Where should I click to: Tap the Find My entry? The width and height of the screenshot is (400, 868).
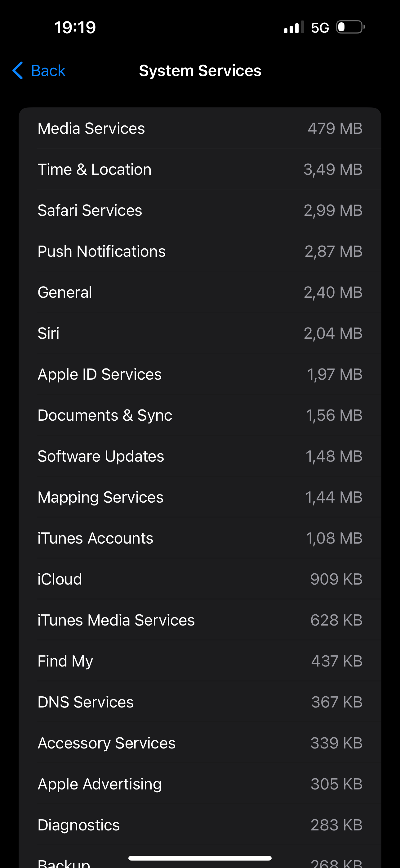(x=200, y=661)
